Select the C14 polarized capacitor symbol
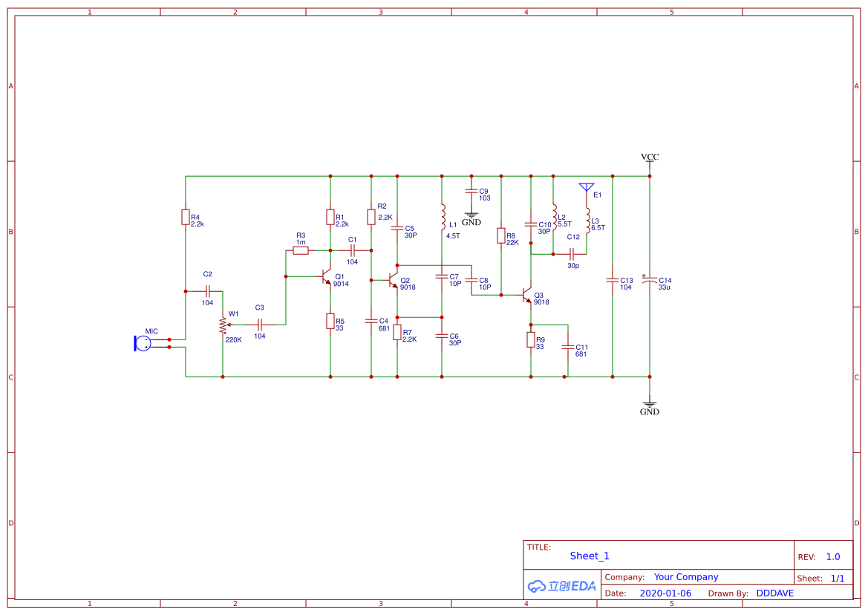 point(650,280)
